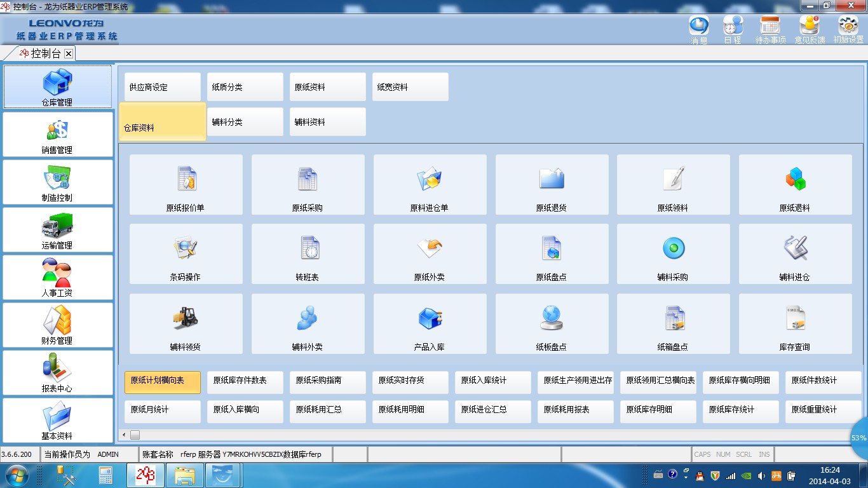868x488 pixels.
Task: Open 产品入库 product storage icon
Action: tap(430, 319)
